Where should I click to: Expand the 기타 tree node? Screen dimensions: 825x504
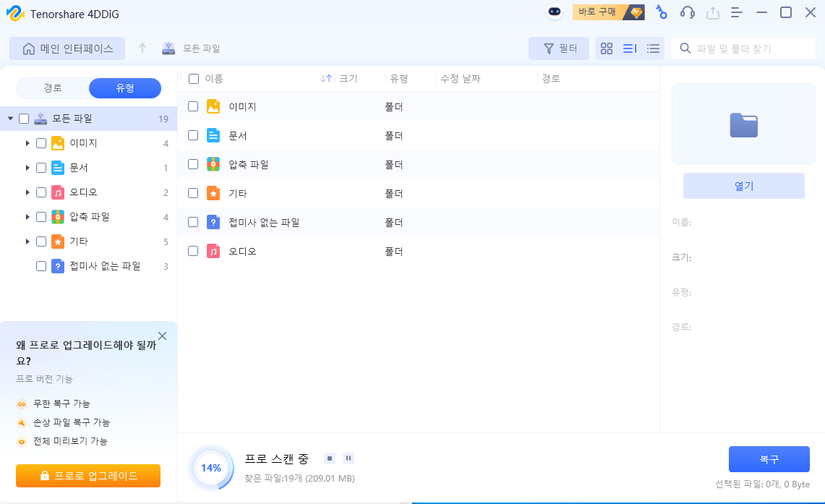coord(27,242)
